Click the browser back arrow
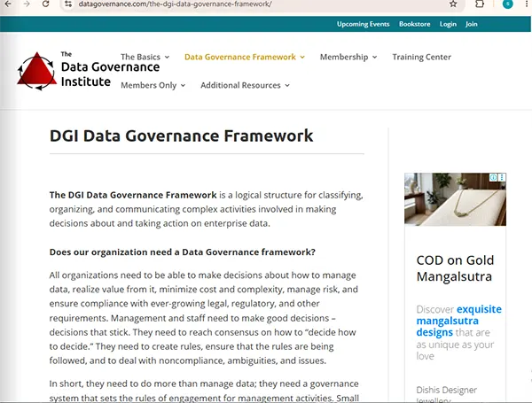 (x=8, y=4)
